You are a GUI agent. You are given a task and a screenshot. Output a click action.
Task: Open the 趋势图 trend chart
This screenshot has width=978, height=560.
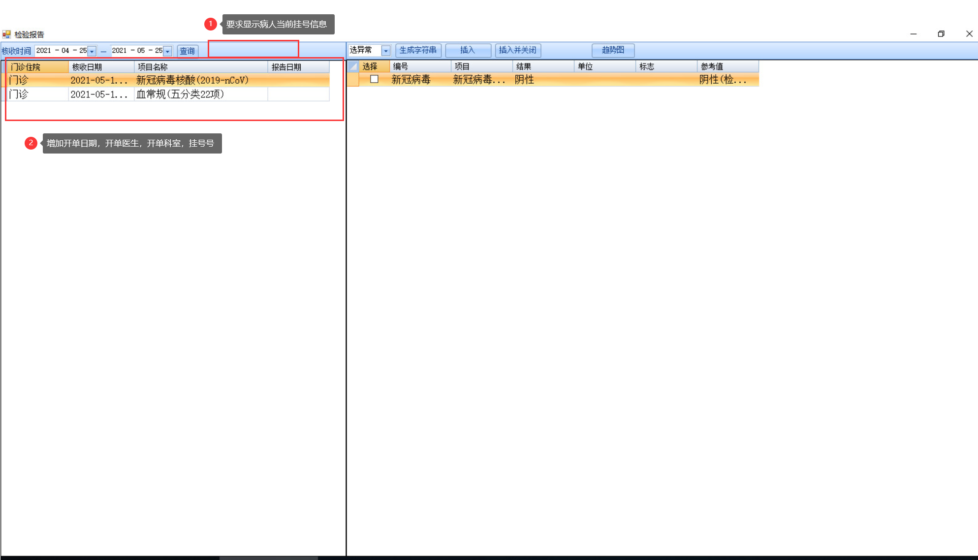coord(613,50)
